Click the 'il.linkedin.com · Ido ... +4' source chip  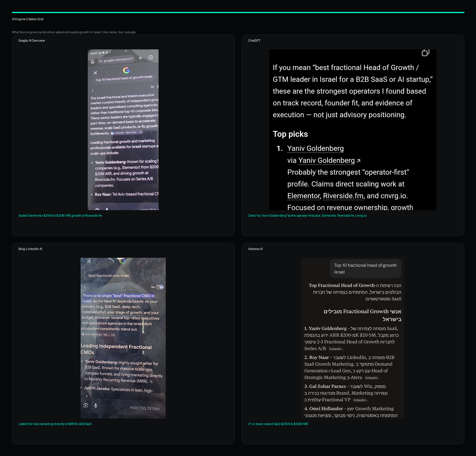pos(98,335)
